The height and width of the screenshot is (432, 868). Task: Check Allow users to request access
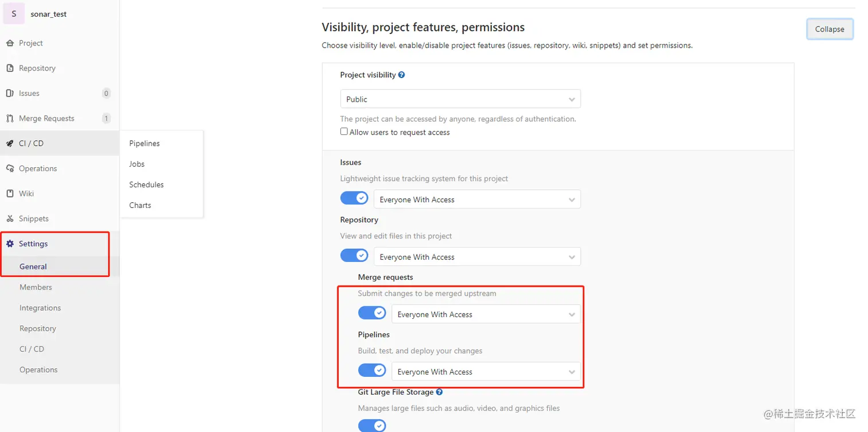pyautogui.click(x=344, y=132)
